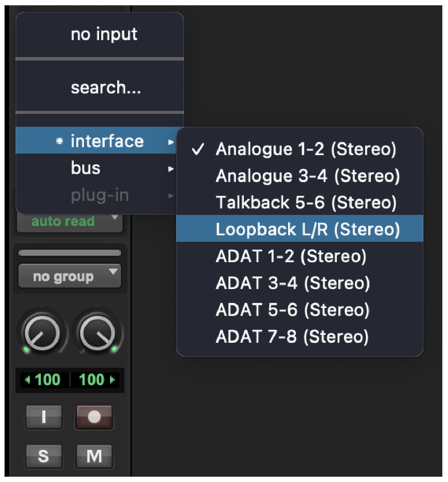This screenshot has width=448, height=482.
Task: Choose ADAT 7-8 (Stereo) input
Action: click(x=299, y=337)
